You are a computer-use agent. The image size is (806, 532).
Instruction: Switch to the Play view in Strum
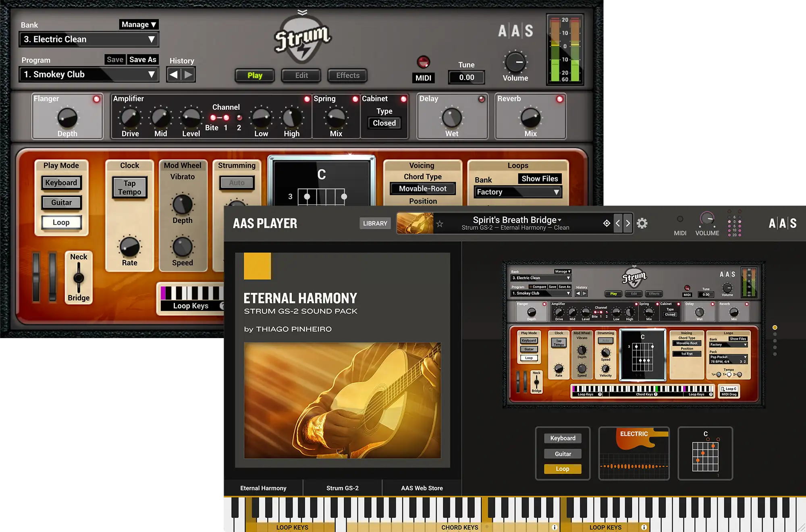pos(255,75)
